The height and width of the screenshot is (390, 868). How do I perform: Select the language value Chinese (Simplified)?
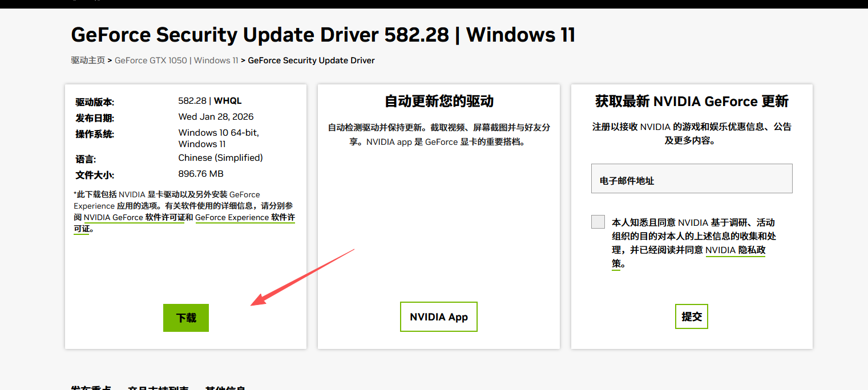click(221, 158)
